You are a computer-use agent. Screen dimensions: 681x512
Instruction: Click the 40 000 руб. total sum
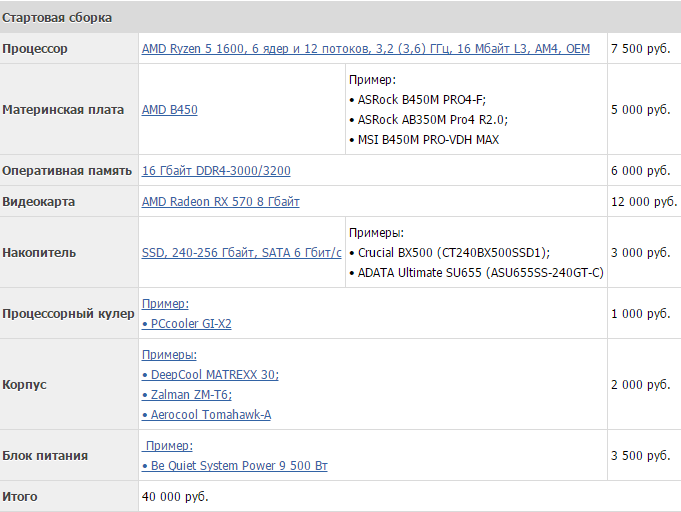[175, 496]
